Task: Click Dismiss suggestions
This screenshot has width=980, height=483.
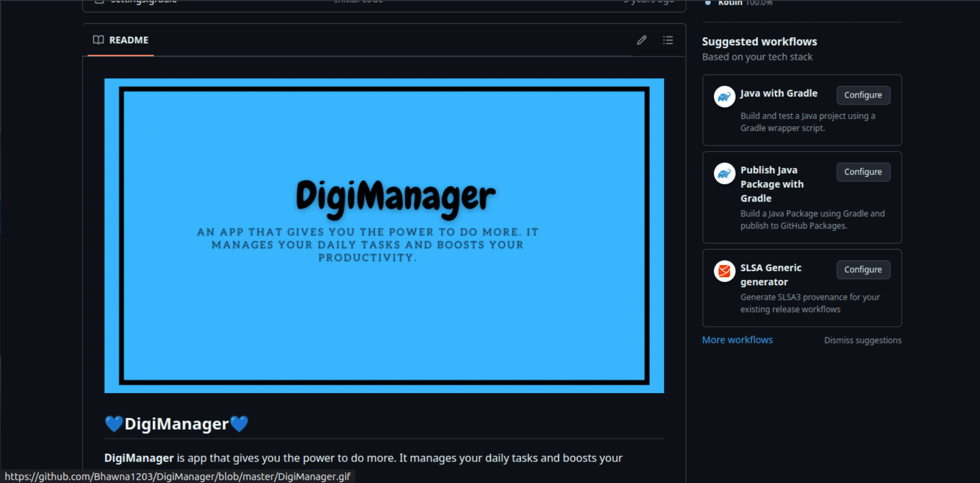Action: pyautogui.click(x=862, y=340)
